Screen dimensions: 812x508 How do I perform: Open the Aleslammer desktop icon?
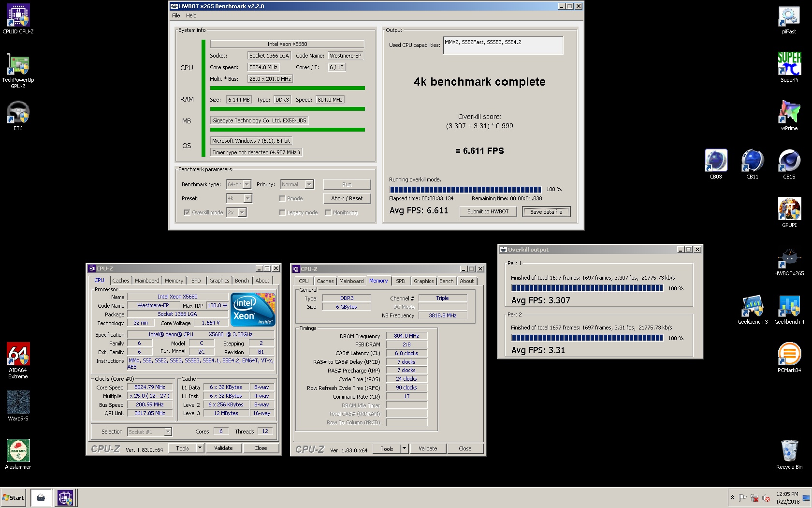pyautogui.click(x=18, y=454)
